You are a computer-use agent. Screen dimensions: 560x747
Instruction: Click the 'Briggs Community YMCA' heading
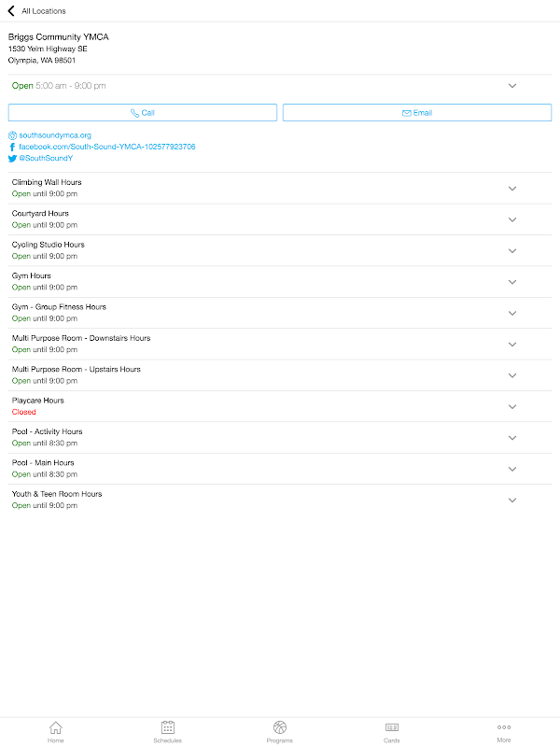[59, 37]
